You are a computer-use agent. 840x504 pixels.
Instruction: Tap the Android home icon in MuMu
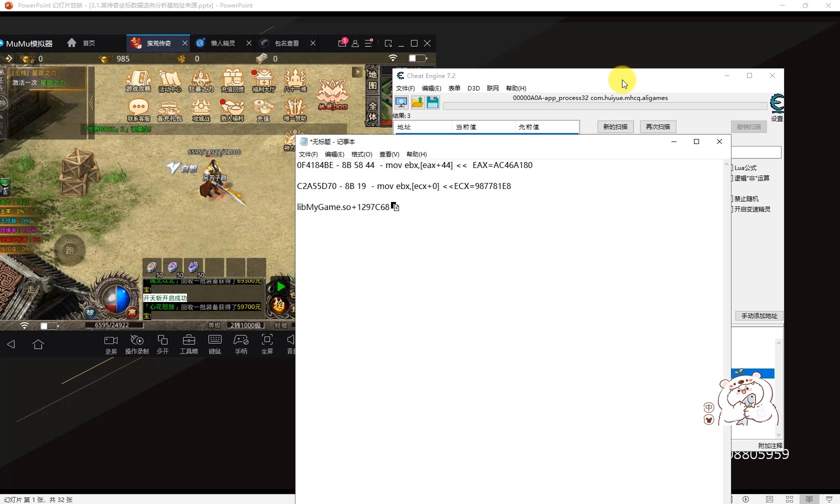38,344
